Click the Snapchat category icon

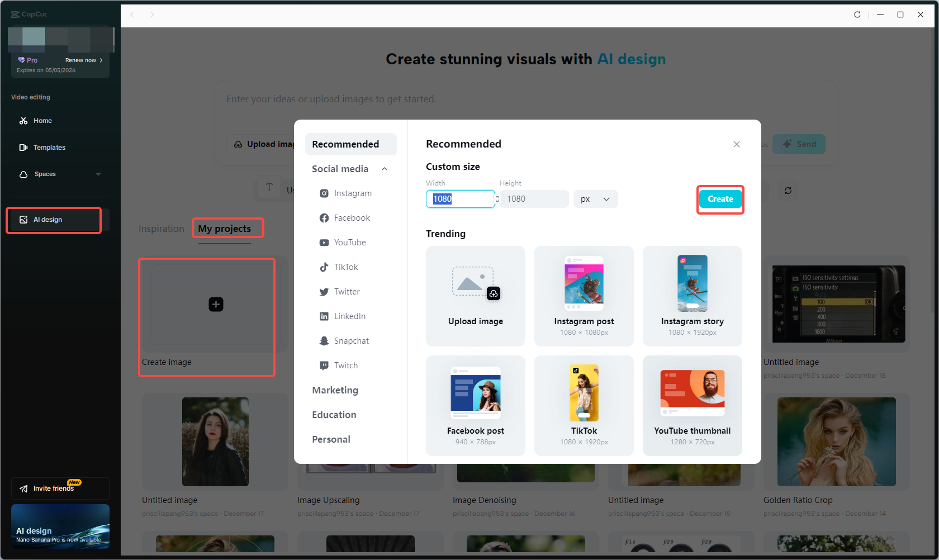click(324, 340)
